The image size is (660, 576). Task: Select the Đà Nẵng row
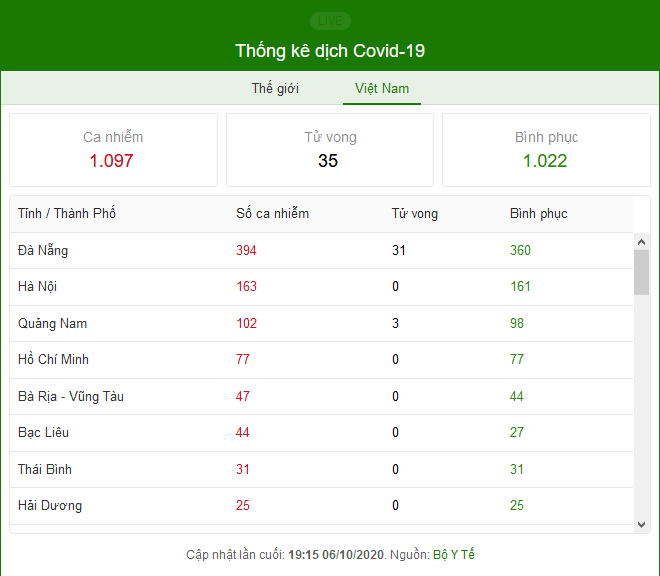(x=322, y=251)
